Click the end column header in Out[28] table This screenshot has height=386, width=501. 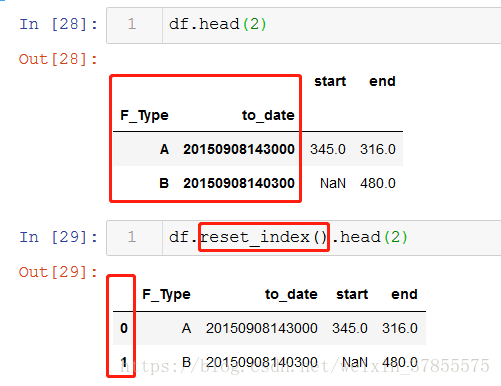click(382, 81)
